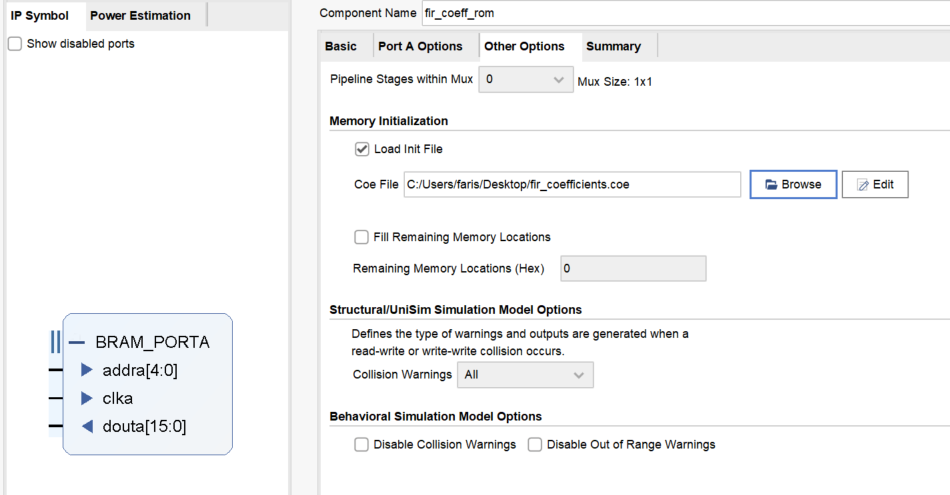
Task: Switch to the Power Estimation tab
Action: pyautogui.click(x=141, y=16)
